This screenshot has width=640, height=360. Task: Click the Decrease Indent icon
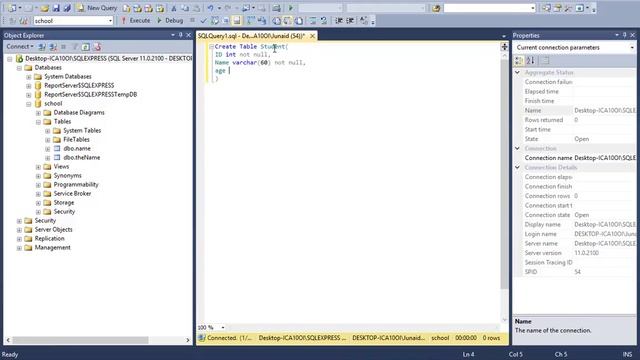(339, 20)
